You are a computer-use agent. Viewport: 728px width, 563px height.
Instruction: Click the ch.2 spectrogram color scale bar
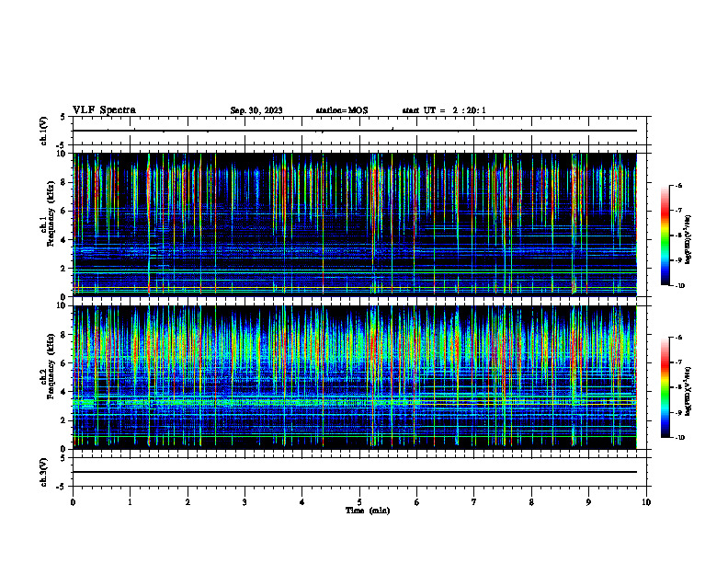click(665, 387)
